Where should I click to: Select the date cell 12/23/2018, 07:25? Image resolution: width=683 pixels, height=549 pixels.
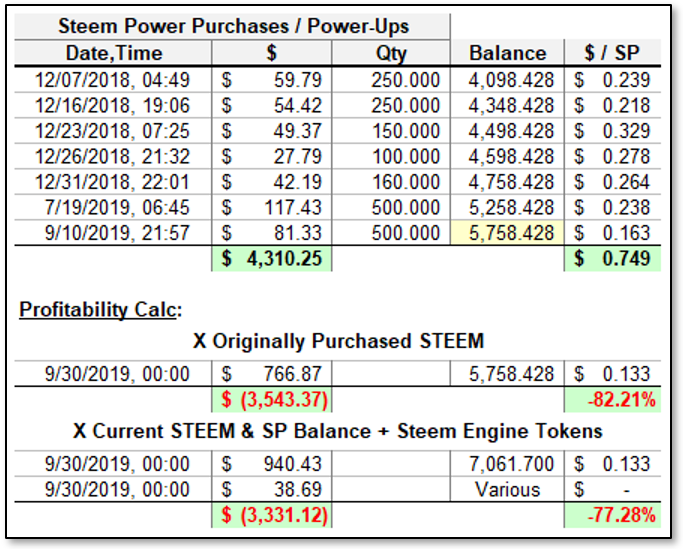point(113,131)
